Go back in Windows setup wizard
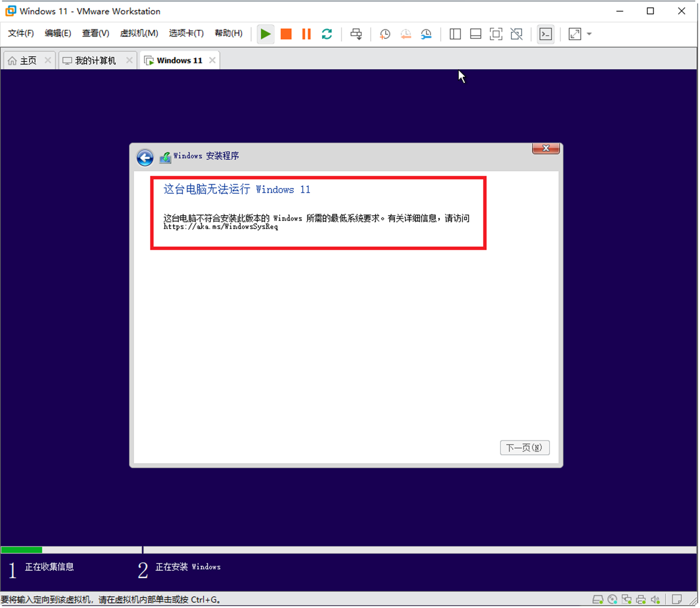 pos(145,158)
